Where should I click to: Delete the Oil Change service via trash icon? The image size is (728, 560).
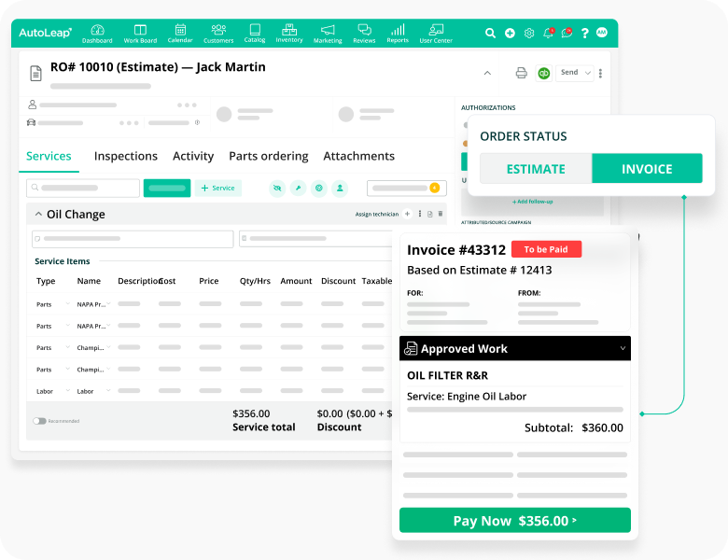click(441, 215)
